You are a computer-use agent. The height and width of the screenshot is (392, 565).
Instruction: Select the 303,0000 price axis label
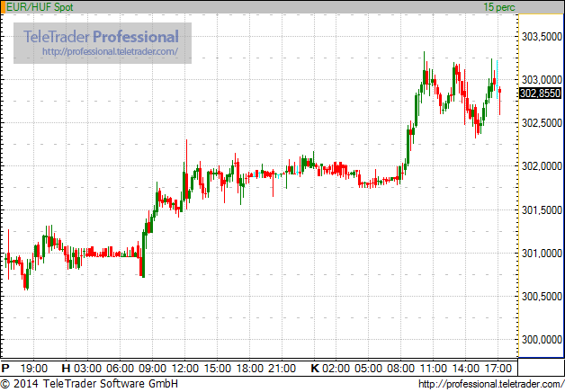tap(542, 79)
